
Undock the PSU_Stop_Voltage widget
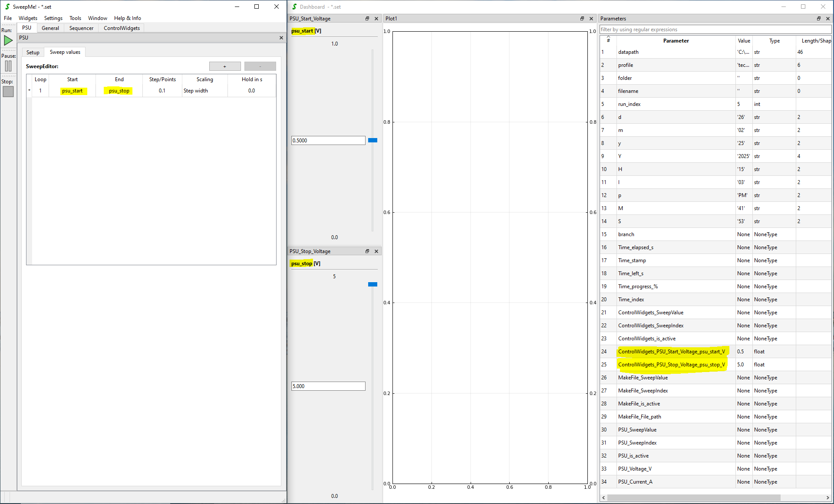(367, 251)
